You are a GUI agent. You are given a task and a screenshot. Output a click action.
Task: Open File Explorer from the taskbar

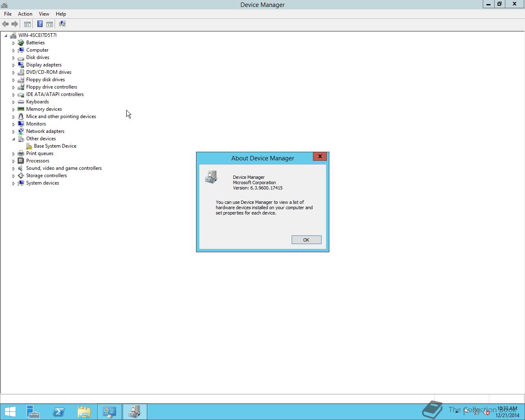[84, 412]
